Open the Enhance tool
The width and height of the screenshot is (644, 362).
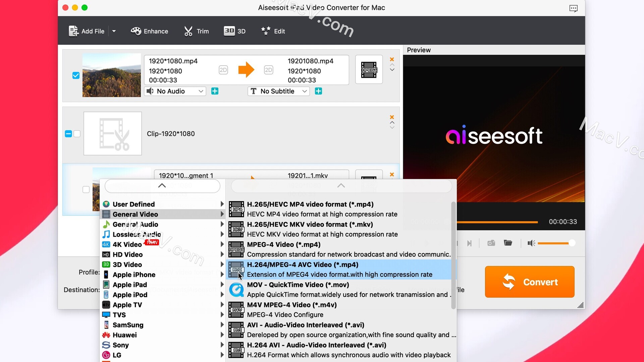149,31
